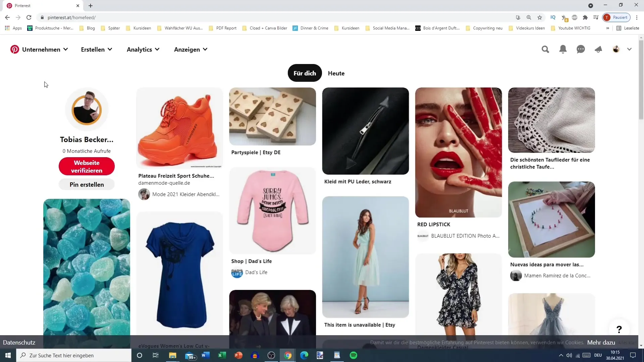Open a new browser tab
Viewport: 644px width, 362px height.
[x=91, y=6]
